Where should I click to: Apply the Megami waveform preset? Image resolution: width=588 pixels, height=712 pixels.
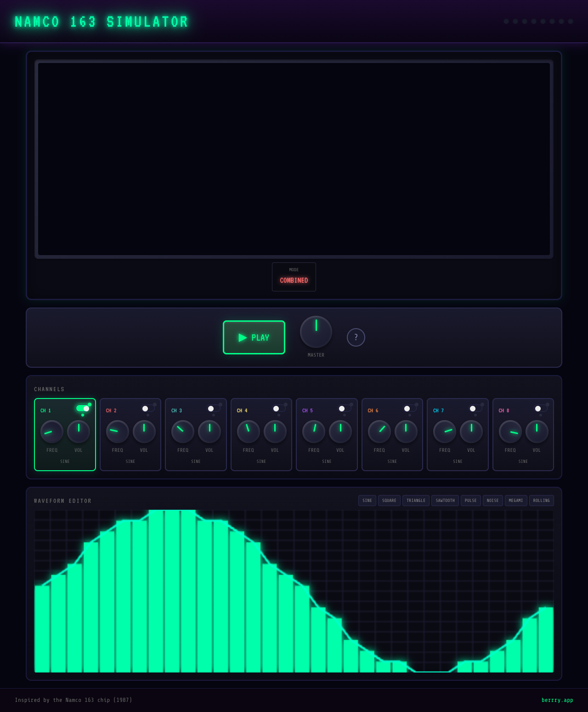tap(515, 501)
